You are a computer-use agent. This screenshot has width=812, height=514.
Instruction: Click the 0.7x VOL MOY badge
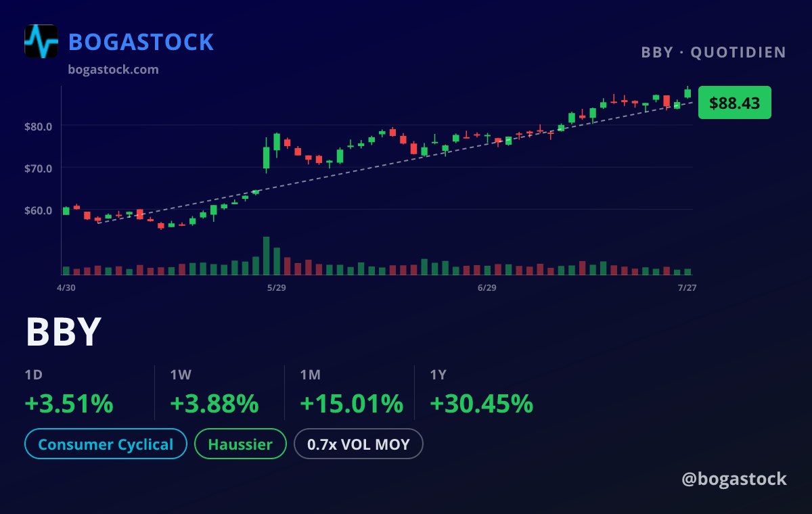[359, 444]
